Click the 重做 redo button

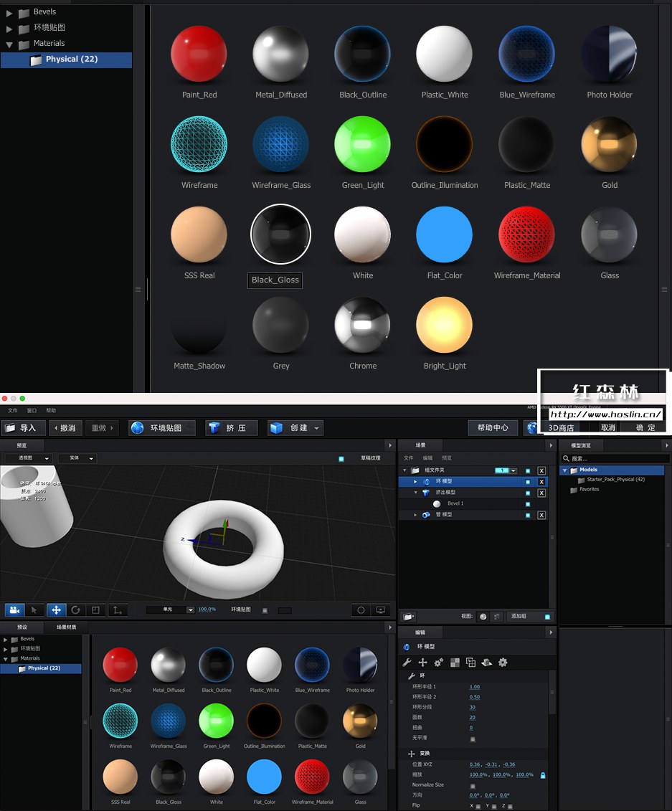coord(102,428)
